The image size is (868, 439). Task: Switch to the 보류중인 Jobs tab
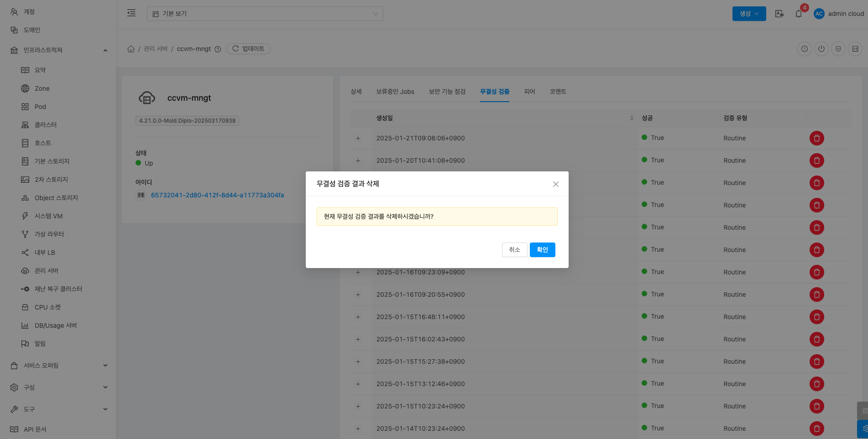click(x=395, y=92)
